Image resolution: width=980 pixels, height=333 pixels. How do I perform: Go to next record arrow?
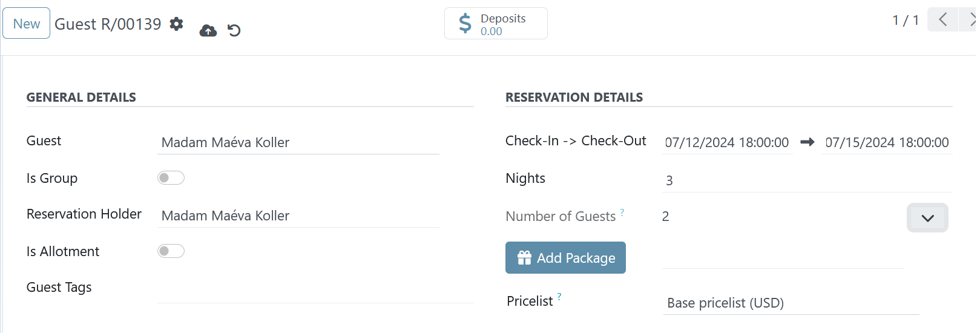(970, 19)
